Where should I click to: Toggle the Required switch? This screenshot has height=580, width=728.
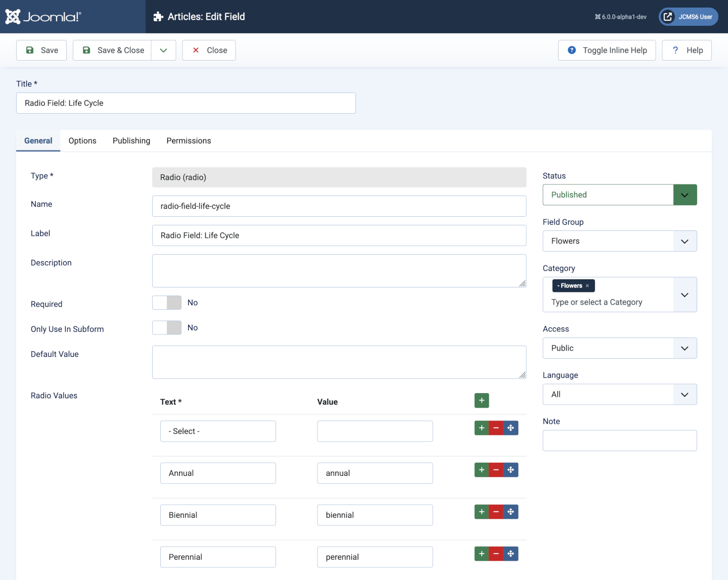click(x=167, y=303)
